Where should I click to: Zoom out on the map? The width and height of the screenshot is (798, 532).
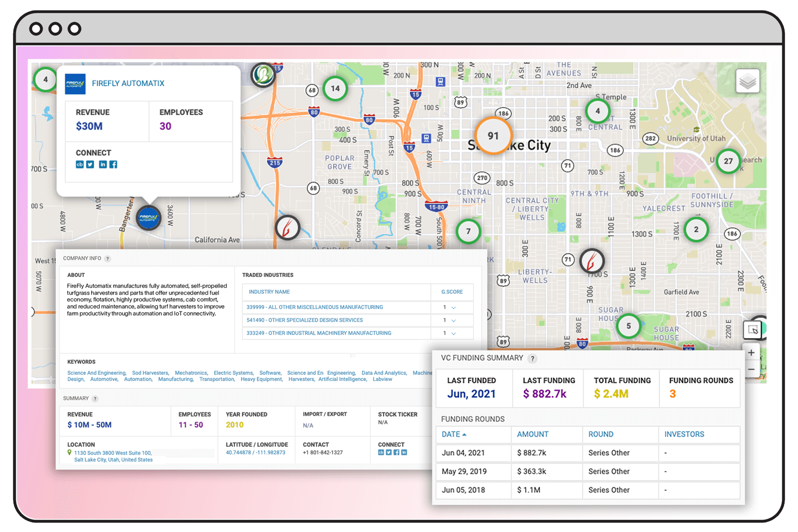(751, 369)
